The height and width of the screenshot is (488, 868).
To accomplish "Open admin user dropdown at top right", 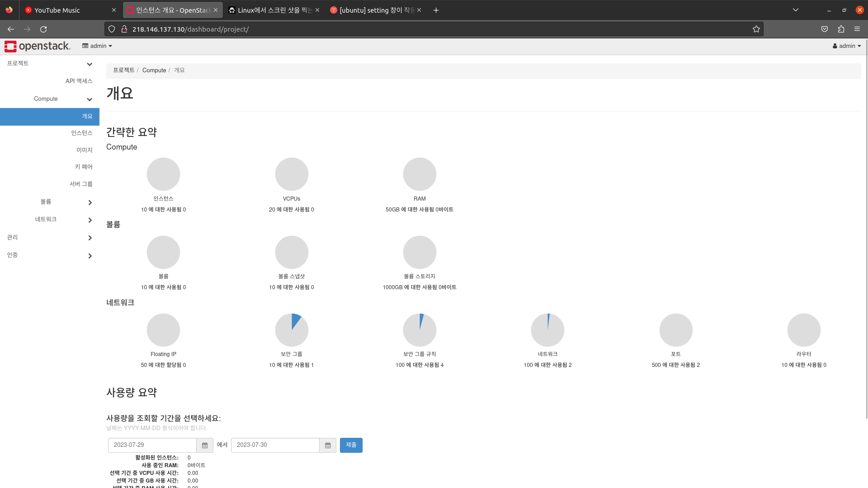I will [x=847, y=46].
